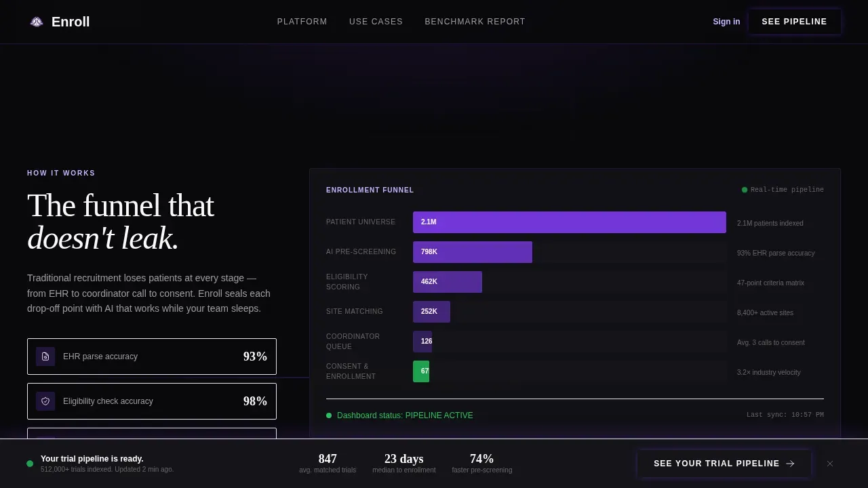Dismiss the bottom trial pipeline banner
The width and height of the screenshot is (868, 488).
(830, 464)
